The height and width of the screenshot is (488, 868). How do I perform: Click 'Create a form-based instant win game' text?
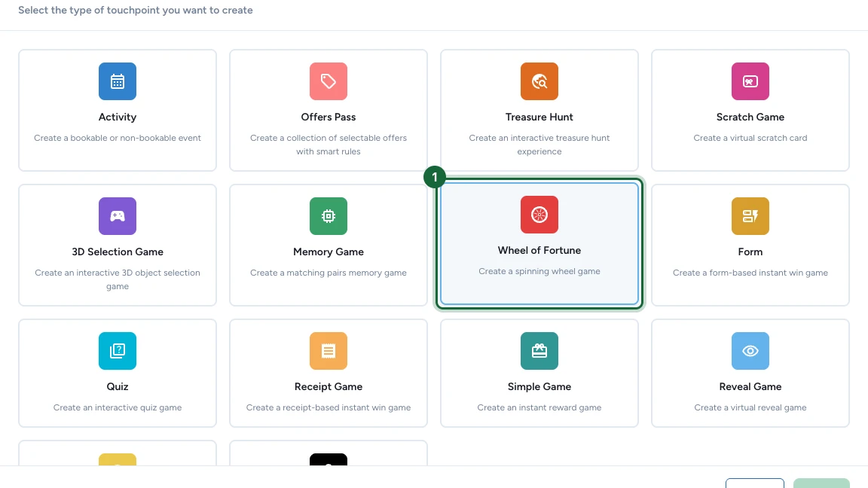point(750,273)
